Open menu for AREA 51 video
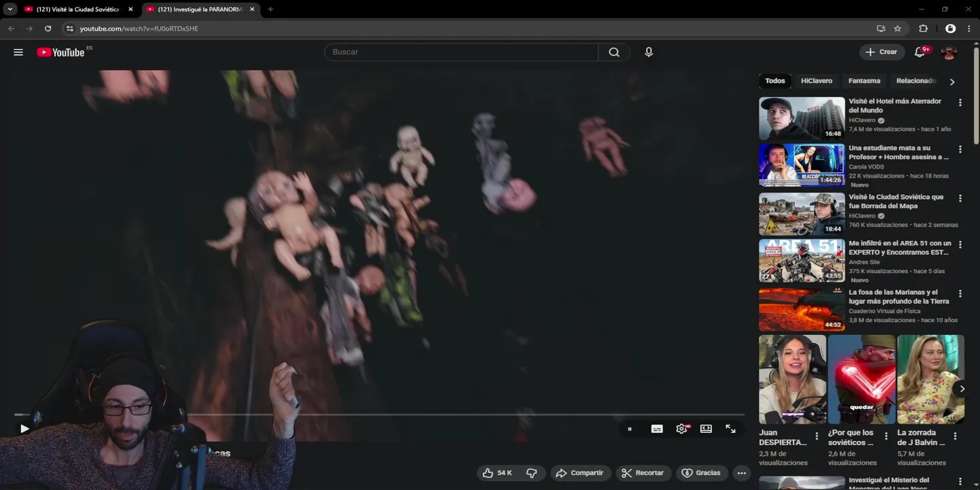The height and width of the screenshot is (490, 980). click(960, 245)
